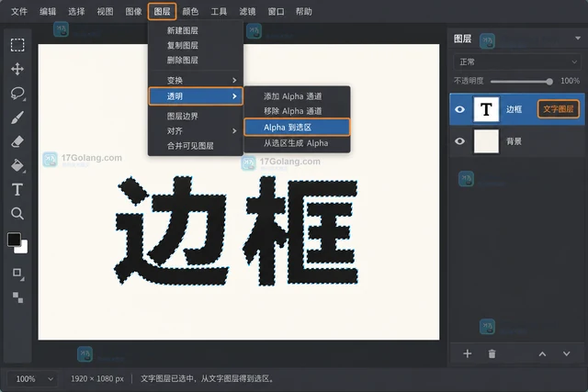
Task: Select the Paint Bucket tool
Action: (x=17, y=165)
